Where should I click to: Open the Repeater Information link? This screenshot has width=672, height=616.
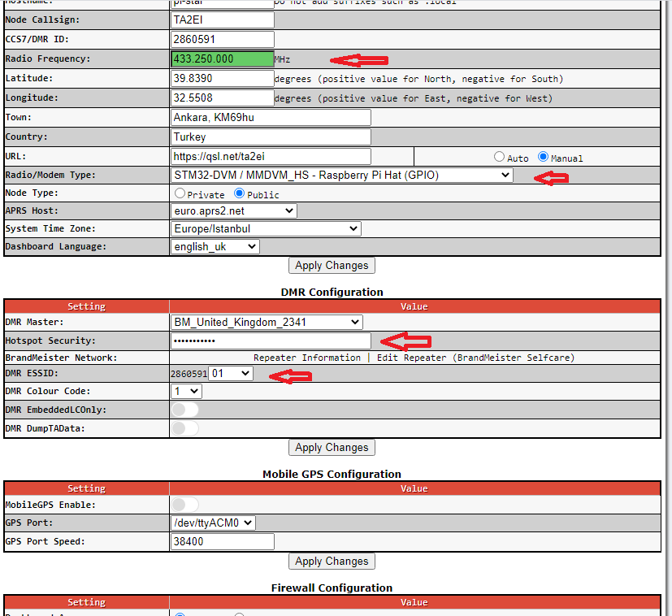coord(307,358)
